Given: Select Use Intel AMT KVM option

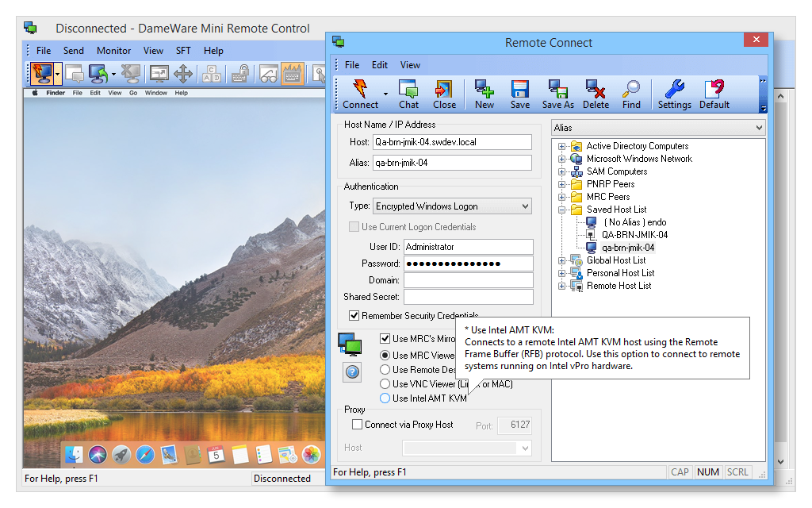Looking at the screenshot, I should pyautogui.click(x=385, y=398).
